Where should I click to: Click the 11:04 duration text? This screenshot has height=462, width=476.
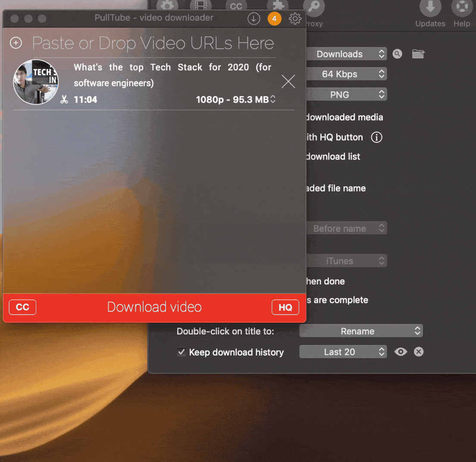pos(85,100)
